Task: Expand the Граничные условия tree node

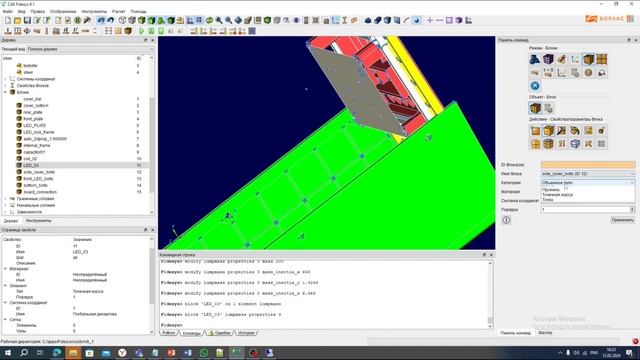Action: coord(5,199)
